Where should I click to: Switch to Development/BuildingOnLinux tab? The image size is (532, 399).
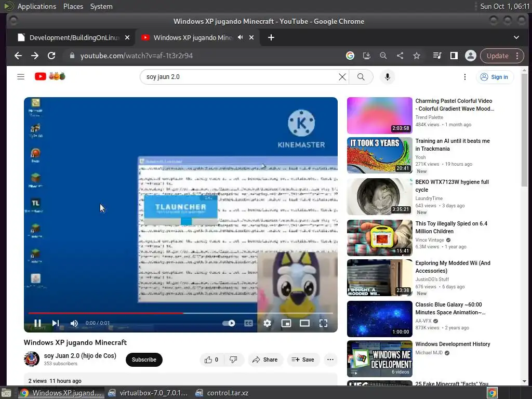point(70,37)
